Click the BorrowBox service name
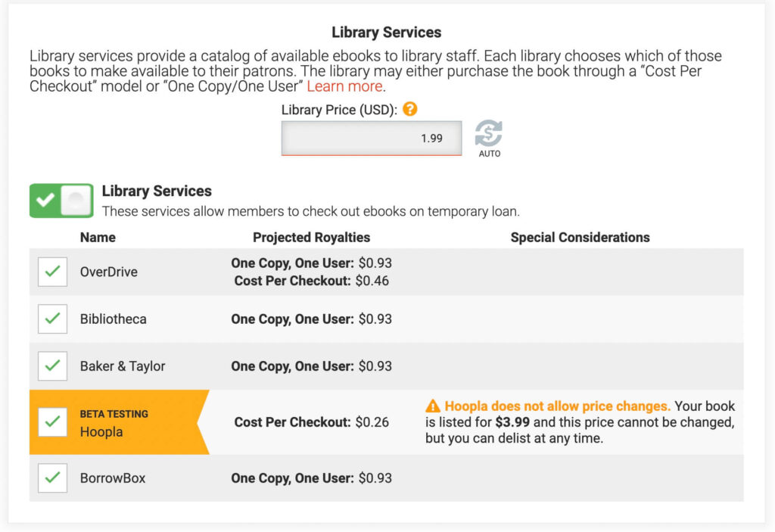 (113, 478)
